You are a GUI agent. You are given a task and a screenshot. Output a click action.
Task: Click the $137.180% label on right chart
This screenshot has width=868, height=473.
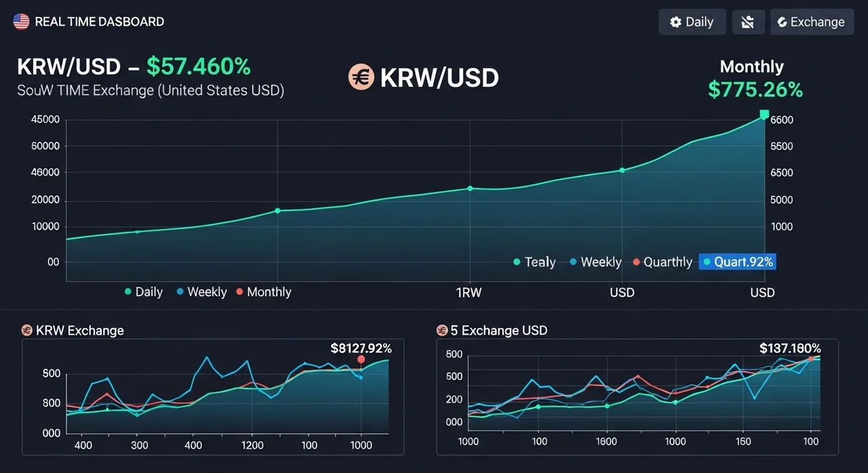point(790,348)
